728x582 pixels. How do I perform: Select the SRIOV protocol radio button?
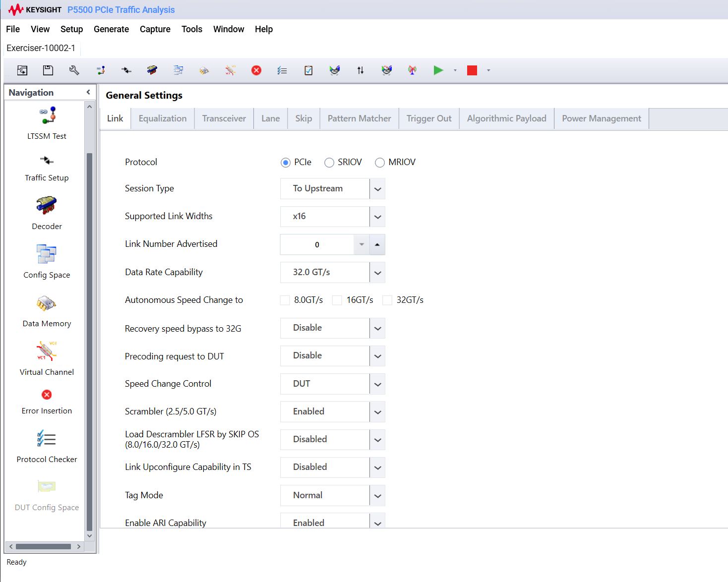(329, 163)
